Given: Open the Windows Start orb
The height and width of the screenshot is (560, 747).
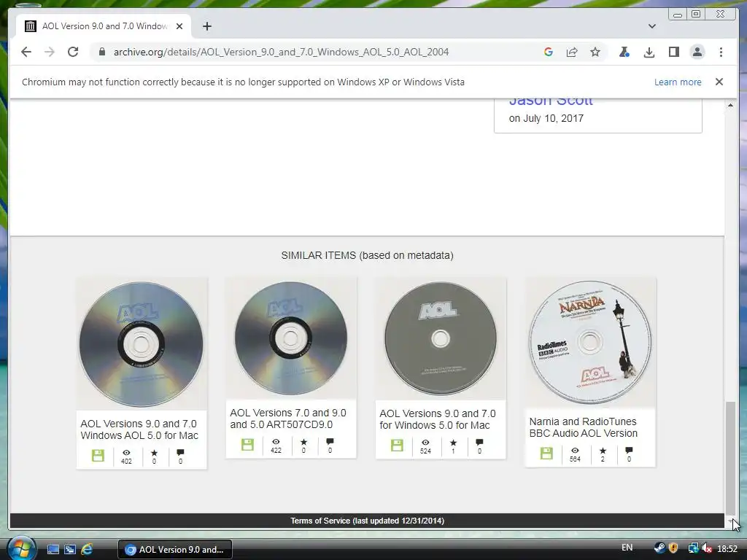Looking at the screenshot, I should pyautogui.click(x=21, y=548).
